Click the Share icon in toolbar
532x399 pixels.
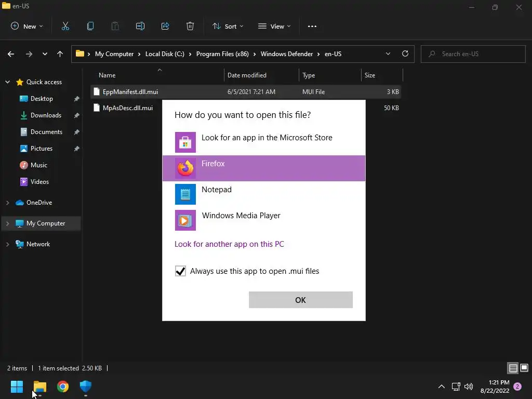click(165, 26)
